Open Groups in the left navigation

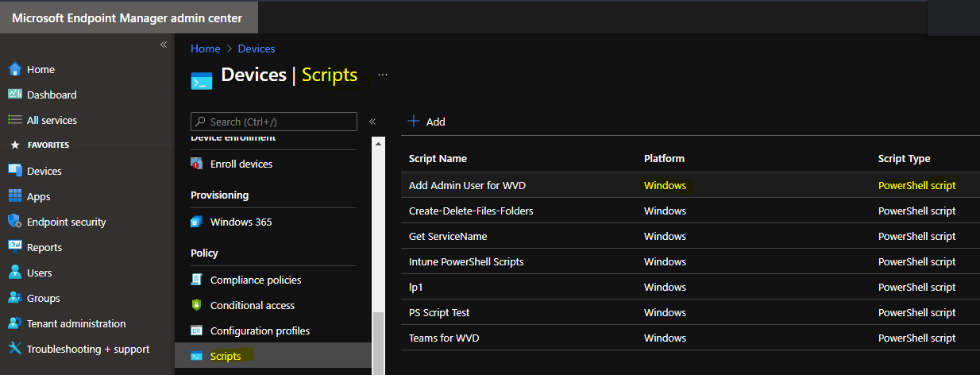44,298
